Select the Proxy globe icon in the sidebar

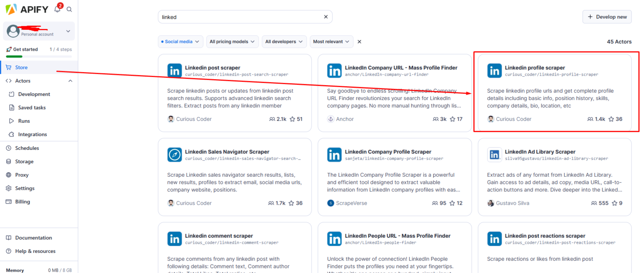pyautogui.click(x=9, y=175)
